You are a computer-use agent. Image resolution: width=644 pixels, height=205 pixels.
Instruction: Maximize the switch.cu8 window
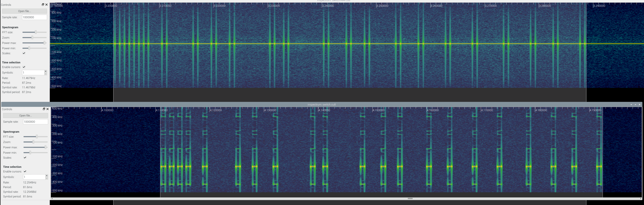(635, 104)
